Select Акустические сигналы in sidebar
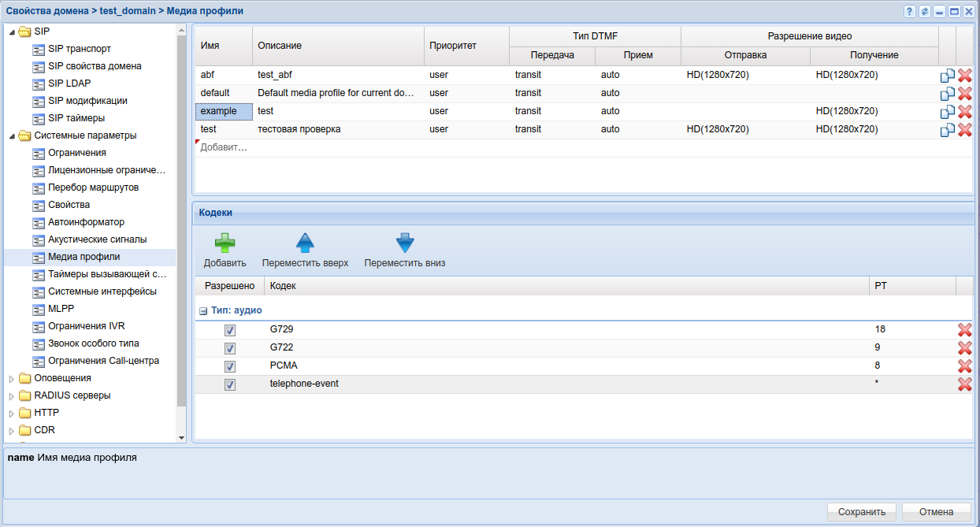The image size is (980, 527). [x=97, y=239]
